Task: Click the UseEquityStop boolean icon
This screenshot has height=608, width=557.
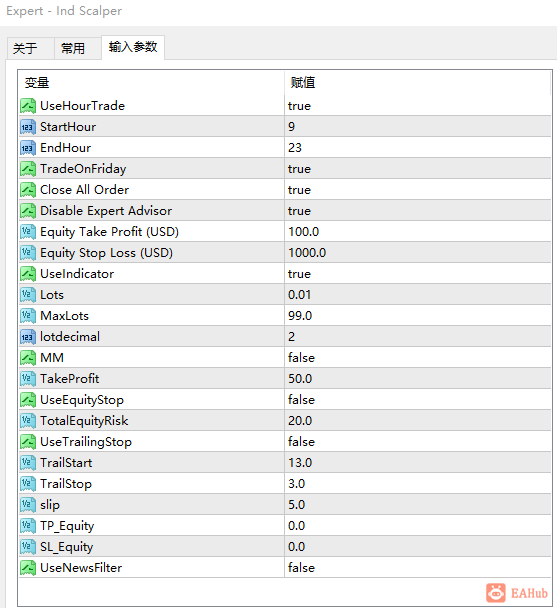Action: 28,400
